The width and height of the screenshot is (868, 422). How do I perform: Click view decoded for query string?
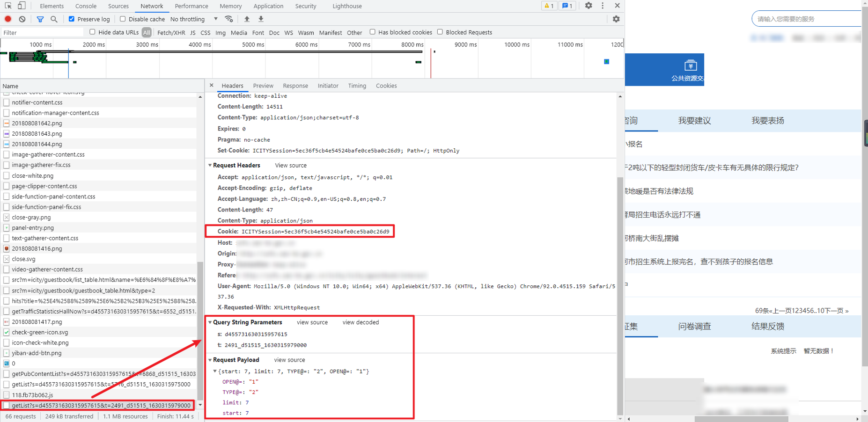360,322
